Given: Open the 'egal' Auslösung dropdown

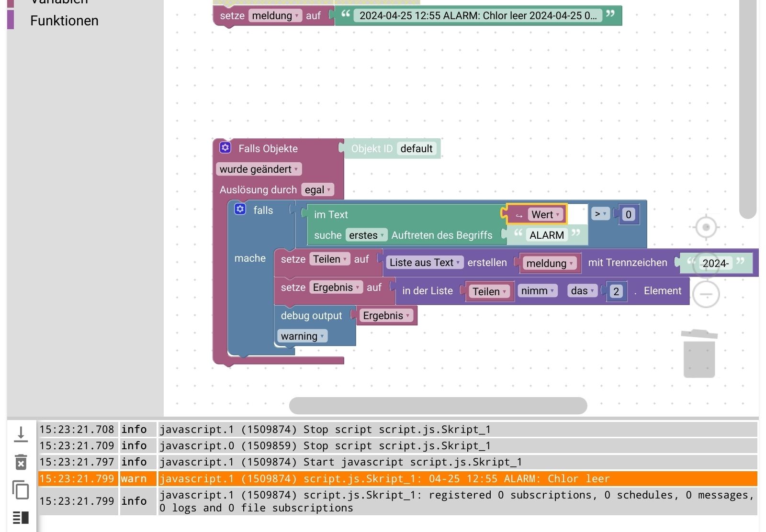Looking at the screenshot, I should 317,190.
